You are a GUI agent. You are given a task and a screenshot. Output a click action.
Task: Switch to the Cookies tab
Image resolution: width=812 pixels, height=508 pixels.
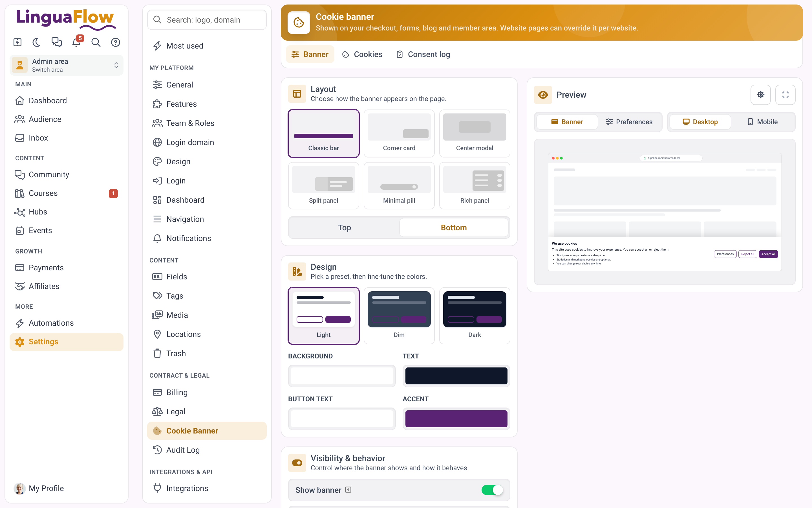click(x=362, y=54)
